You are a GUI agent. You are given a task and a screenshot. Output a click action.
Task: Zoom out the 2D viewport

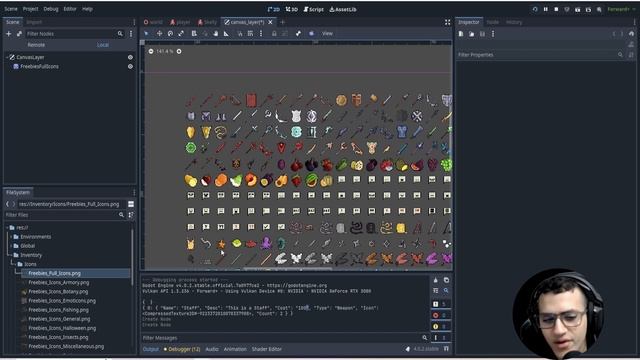pos(151,51)
